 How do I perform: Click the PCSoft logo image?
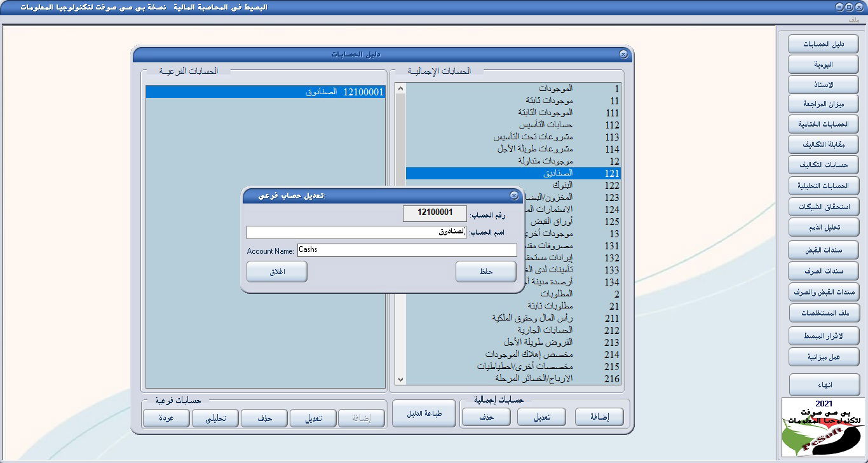(823, 427)
